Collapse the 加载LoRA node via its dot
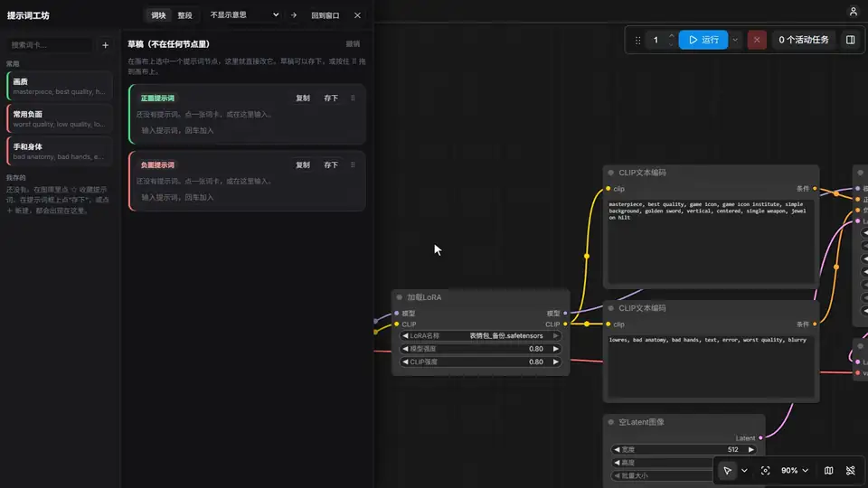Screen dimensions: 868x488 [399, 297]
